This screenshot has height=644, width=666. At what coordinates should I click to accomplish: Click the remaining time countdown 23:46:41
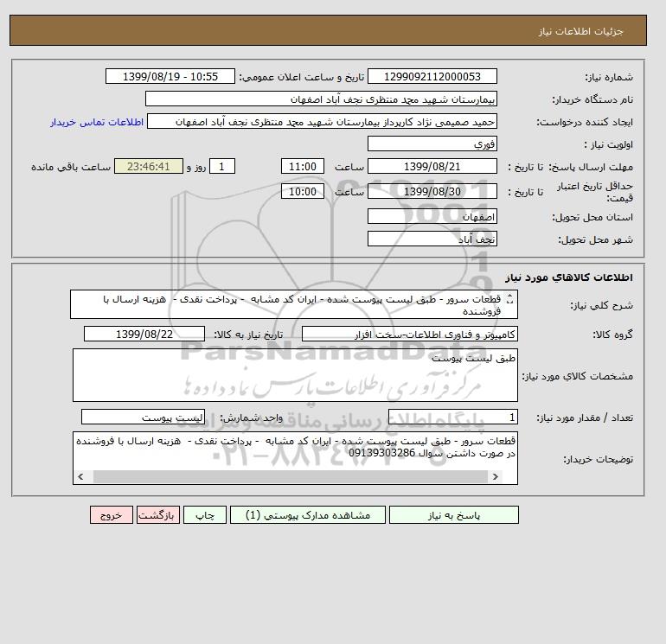pyautogui.click(x=148, y=167)
